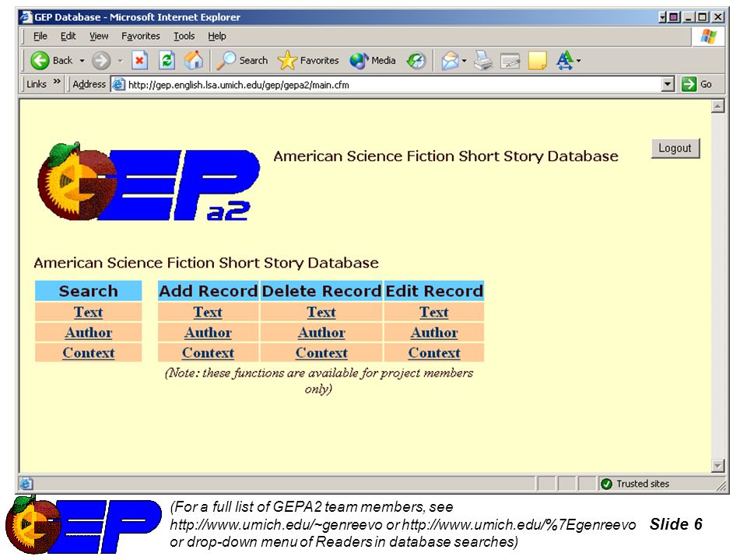Screen dimensions: 747x560
Task: Open Text link under Add Record
Action: (x=208, y=313)
